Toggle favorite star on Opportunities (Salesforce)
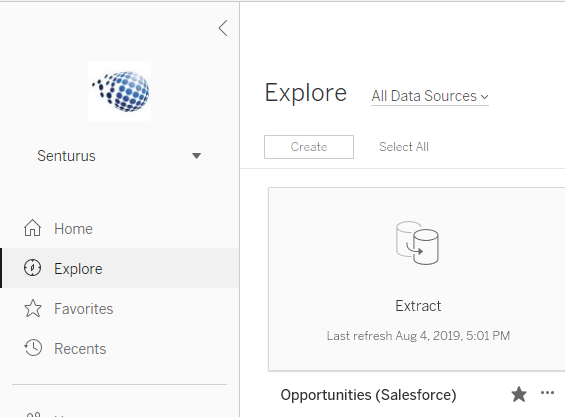The height and width of the screenshot is (417, 565). (x=519, y=394)
